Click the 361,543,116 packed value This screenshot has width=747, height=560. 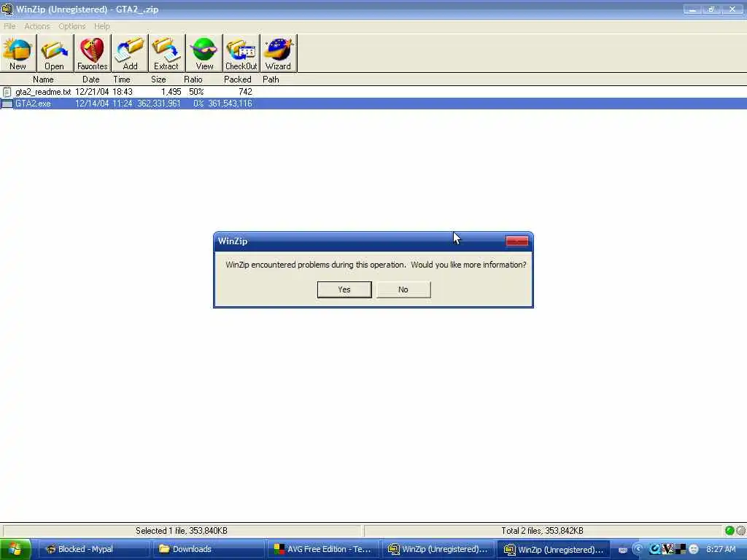(230, 104)
